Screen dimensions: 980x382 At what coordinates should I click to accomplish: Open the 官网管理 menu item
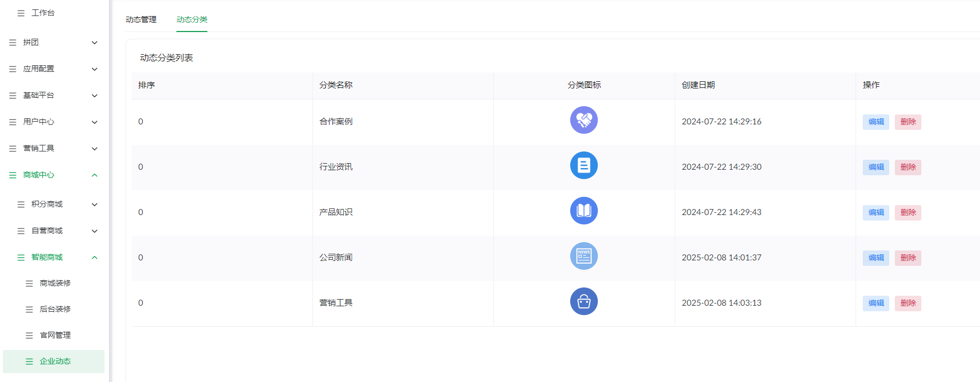[x=55, y=335]
